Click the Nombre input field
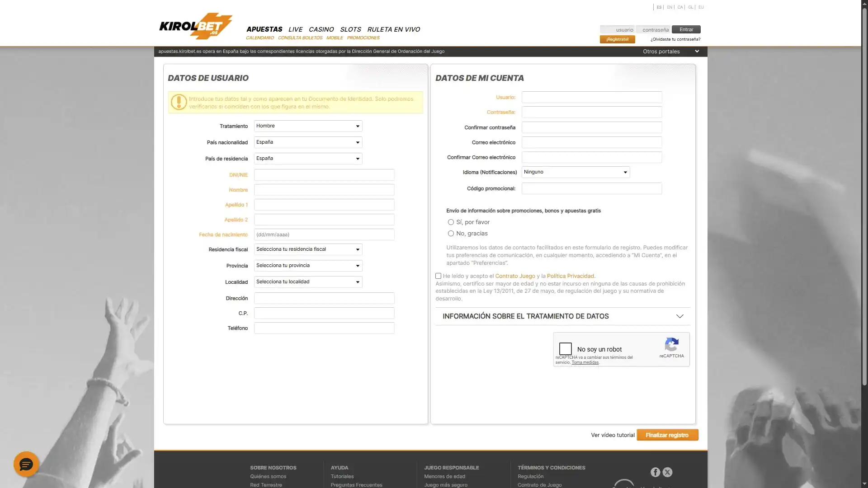This screenshot has width=868, height=488. [x=324, y=190]
